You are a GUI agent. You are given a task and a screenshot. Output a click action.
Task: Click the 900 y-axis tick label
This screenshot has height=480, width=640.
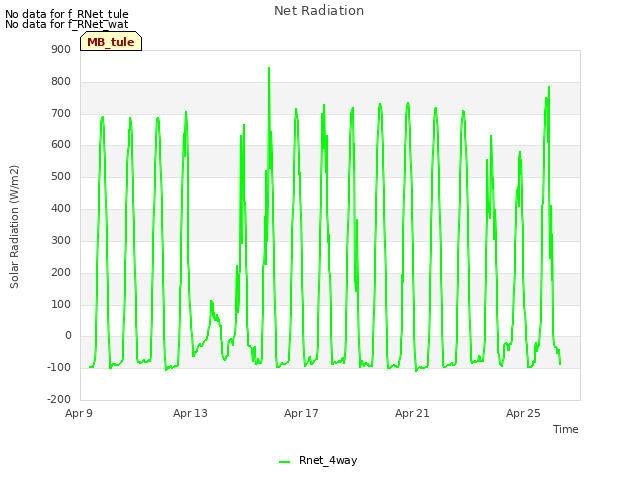(61, 49)
